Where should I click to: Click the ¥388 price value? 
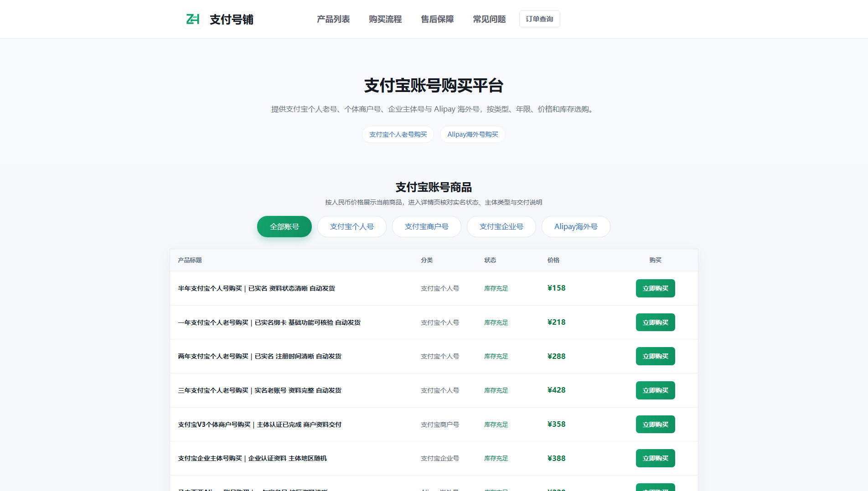tap(556, 458)
